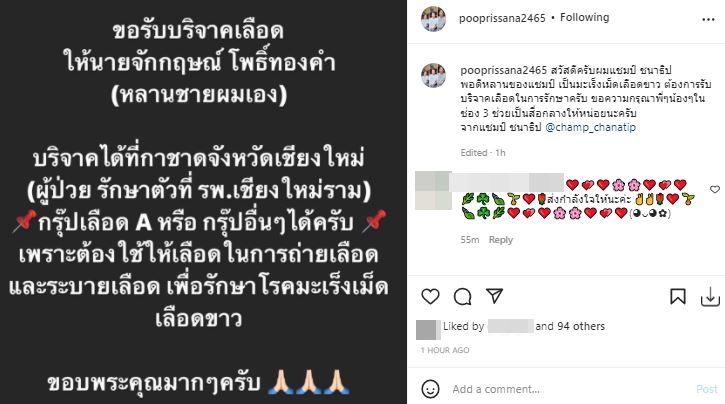Viewport: 725px width, 404px height.
Task: Click pooprissana2465 username in header
Action: point(502,18)
